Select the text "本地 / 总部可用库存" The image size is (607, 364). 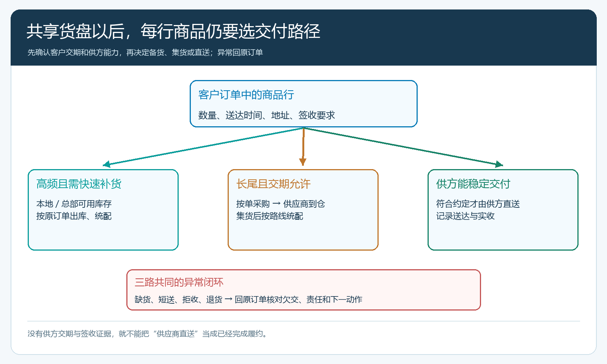(x=74, y=204)
